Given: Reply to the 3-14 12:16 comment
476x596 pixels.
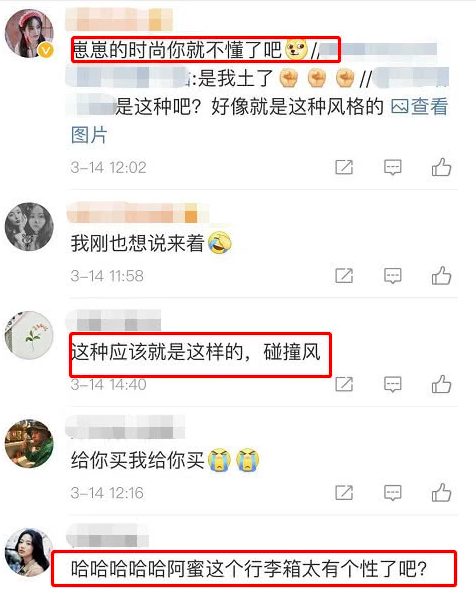Looking at the screenshot, I should tap(393, 493).
